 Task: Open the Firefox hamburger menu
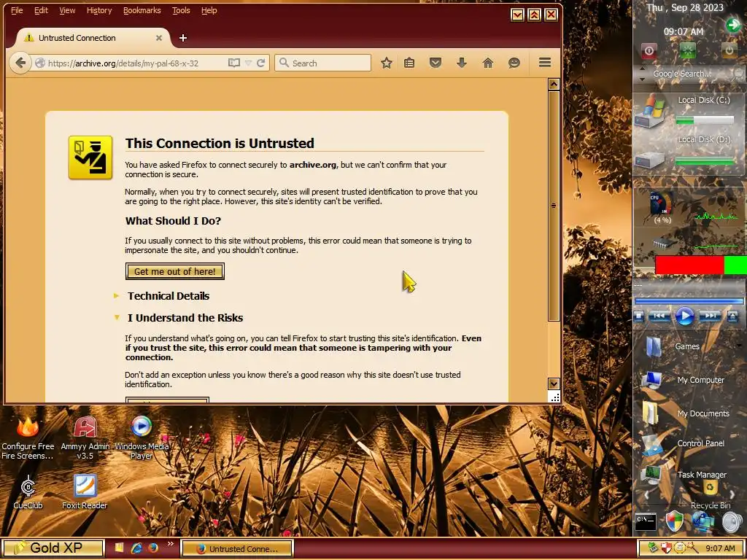545,63
